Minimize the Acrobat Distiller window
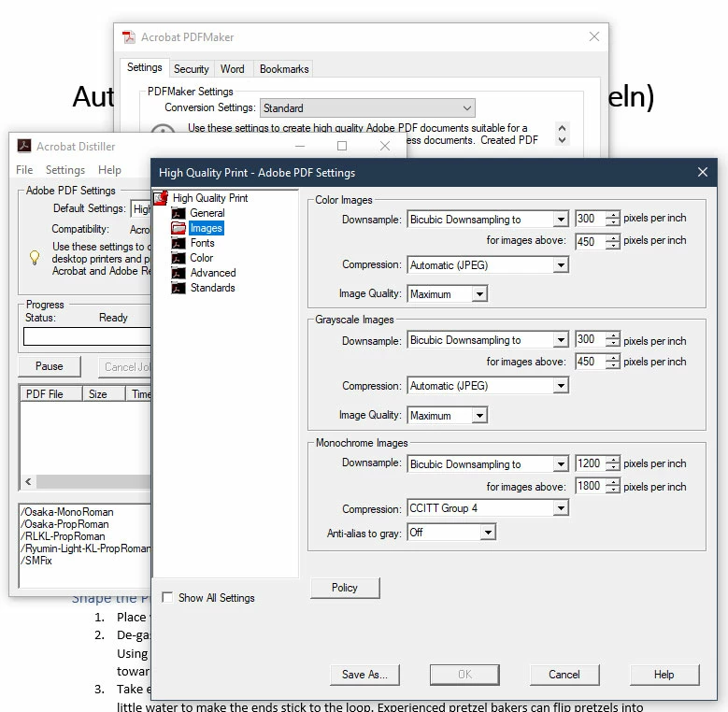 (300, 146)
